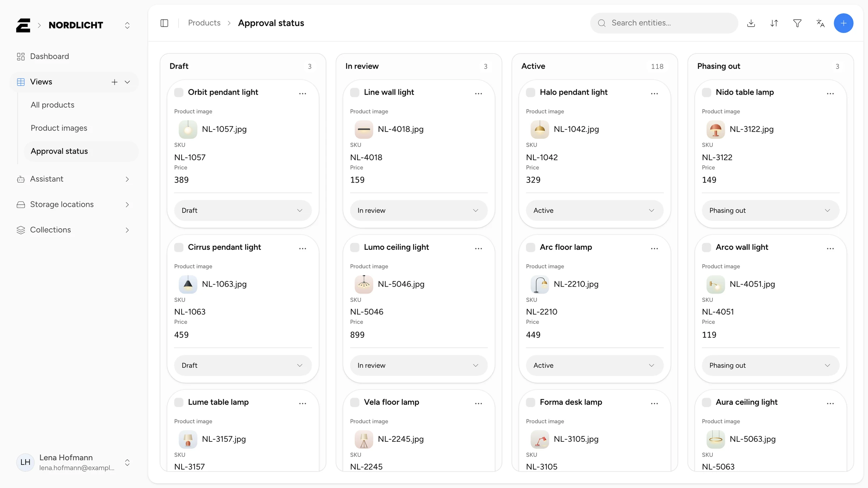Open the NL-3122.jpg image thumbnail
The width and height of the screenshot is (868, 488).
pos(716,129)
